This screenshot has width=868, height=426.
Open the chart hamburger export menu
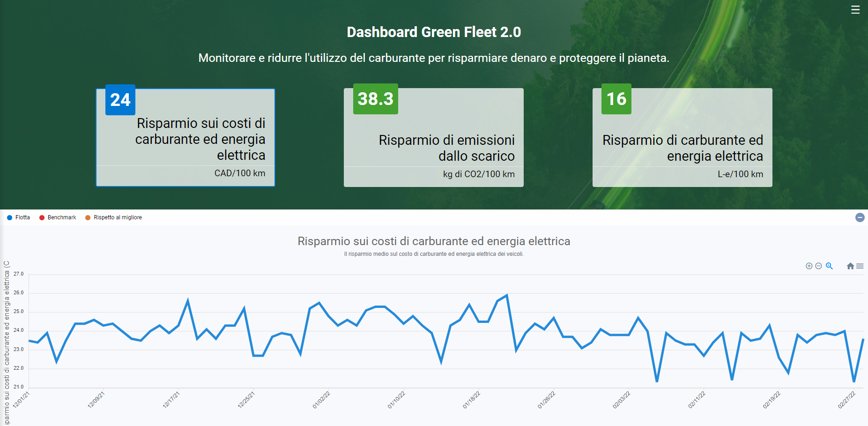tap(861, 266)
